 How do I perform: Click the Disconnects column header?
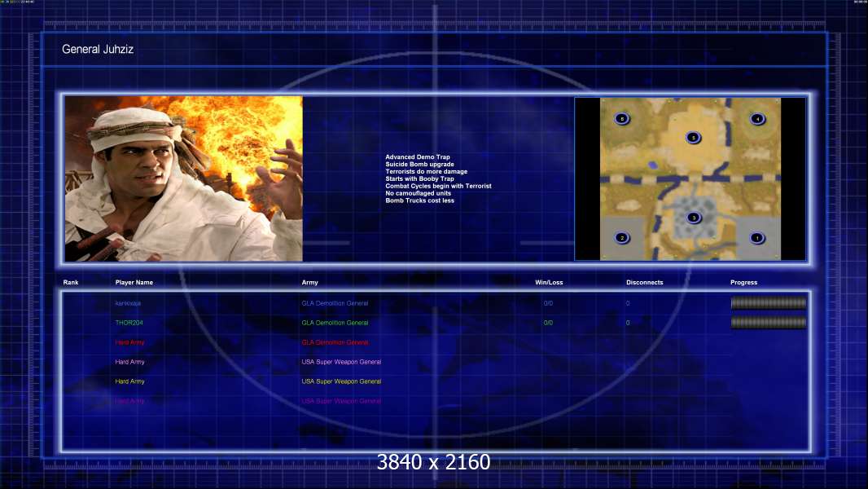(644, 283)
